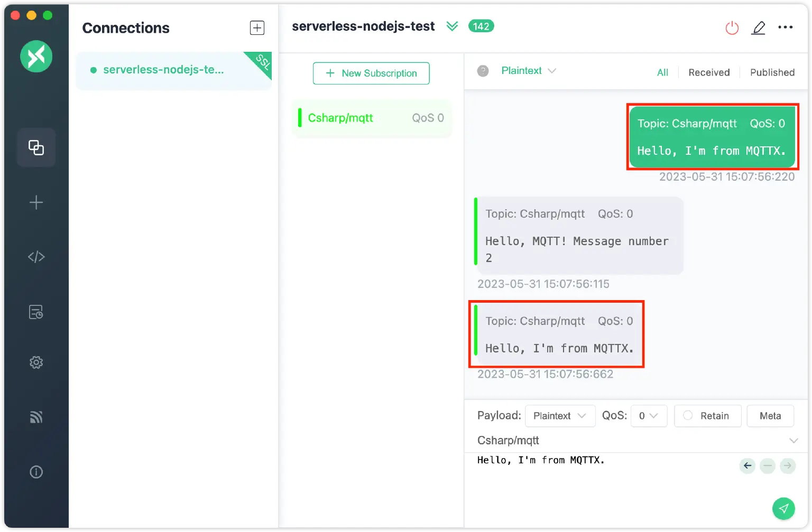This screenshot has width=812, height=532.
Task: Enable the Retain flag for publishing
Action: coord(707,416)
